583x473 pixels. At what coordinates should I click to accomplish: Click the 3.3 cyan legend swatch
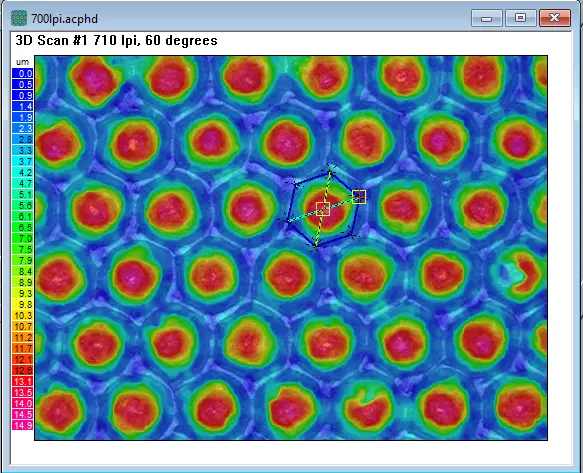coord(22,151)
